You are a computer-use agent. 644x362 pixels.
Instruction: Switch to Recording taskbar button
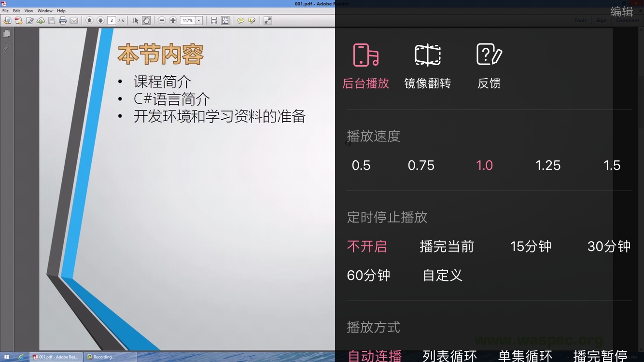111,357
